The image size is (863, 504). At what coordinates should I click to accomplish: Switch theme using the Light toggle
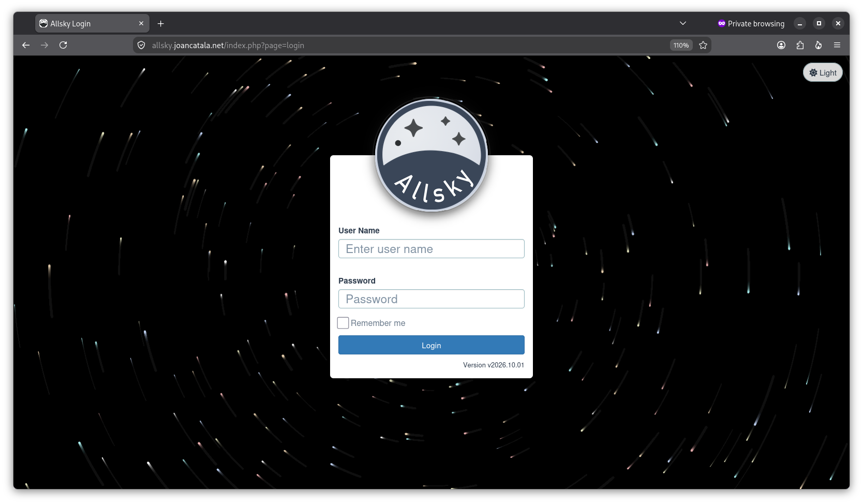823,72
